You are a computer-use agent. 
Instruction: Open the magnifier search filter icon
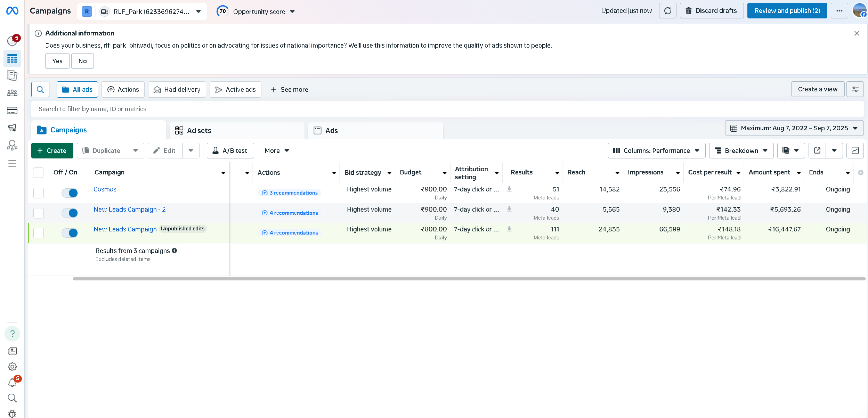40,90
